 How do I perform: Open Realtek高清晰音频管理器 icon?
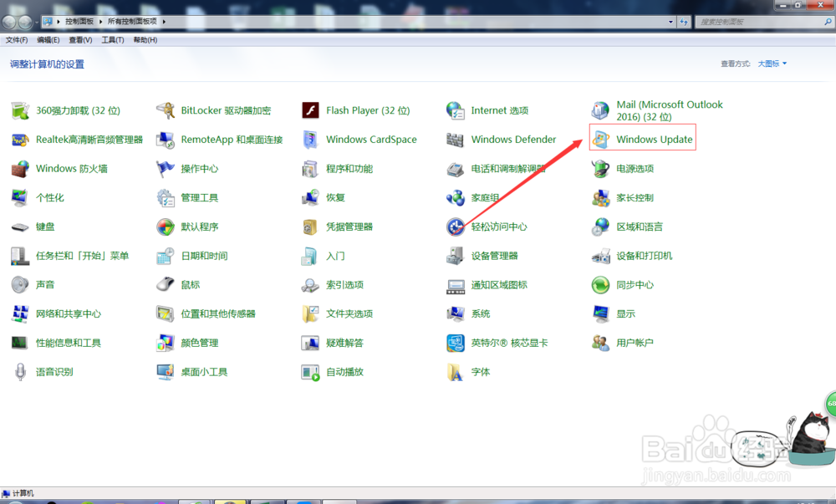pyautogui.click(x=20, y=140)
